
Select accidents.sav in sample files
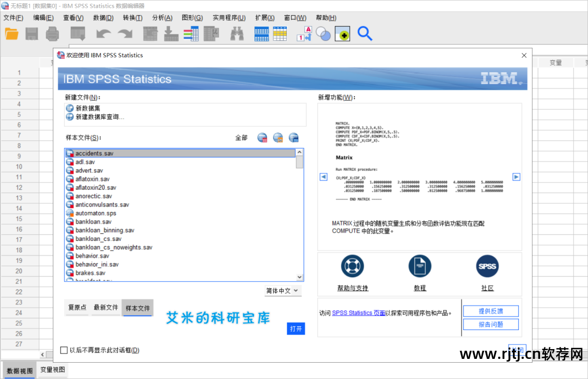point(180,153)
